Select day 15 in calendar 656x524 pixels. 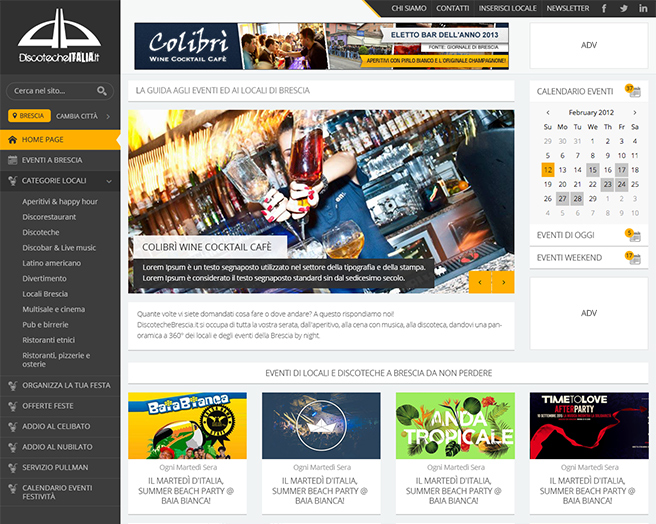pyautogui.click(x=592, y=170)
